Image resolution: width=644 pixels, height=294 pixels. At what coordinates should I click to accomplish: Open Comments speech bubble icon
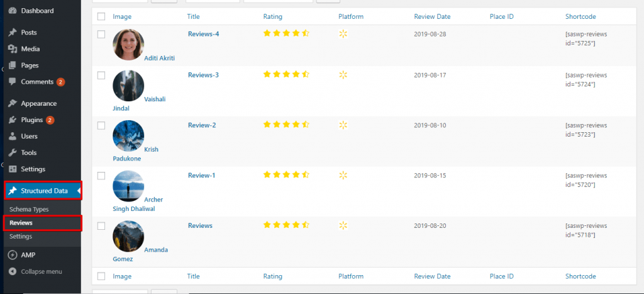[x=13, y=82]
